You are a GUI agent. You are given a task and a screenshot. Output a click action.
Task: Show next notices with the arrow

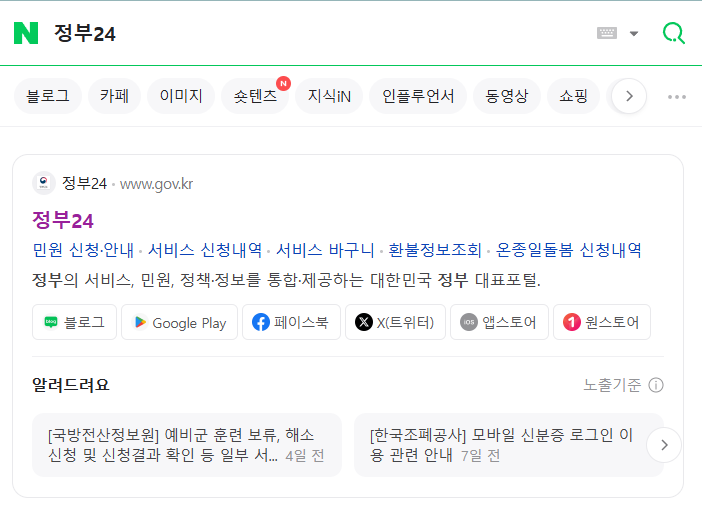coord(664,445)
